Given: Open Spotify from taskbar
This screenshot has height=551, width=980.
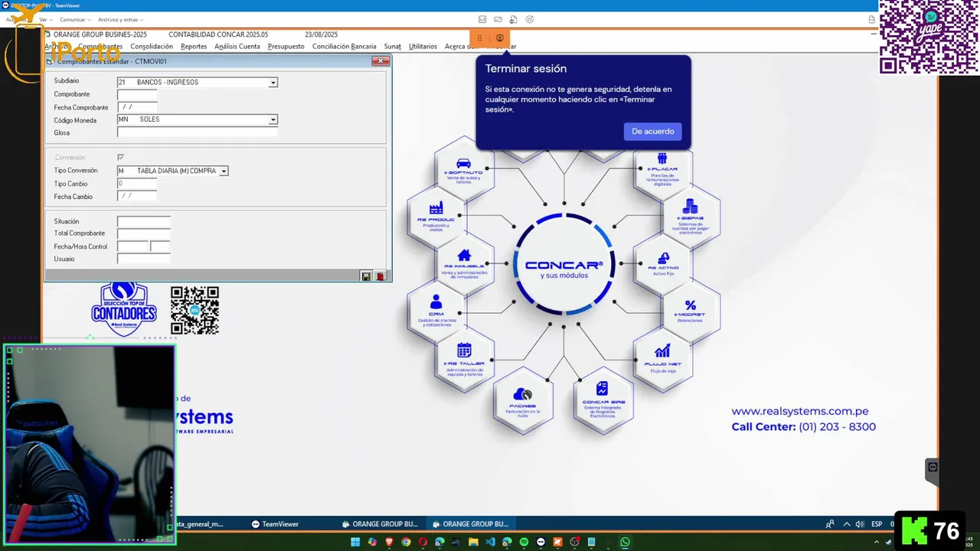Looking at the screenshot, I should (x=524, y=542).
